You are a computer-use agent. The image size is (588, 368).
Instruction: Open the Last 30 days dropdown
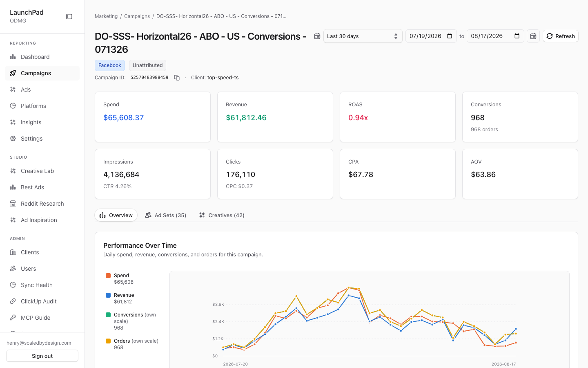pos(363,36)
